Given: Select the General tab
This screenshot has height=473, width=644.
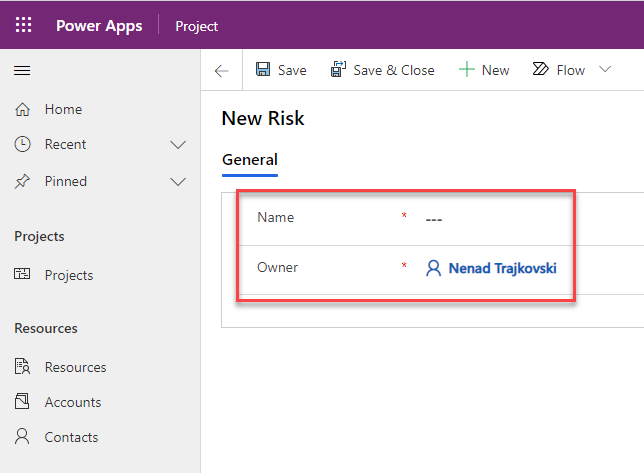Looking at the screenshot, I should (249, 160).
